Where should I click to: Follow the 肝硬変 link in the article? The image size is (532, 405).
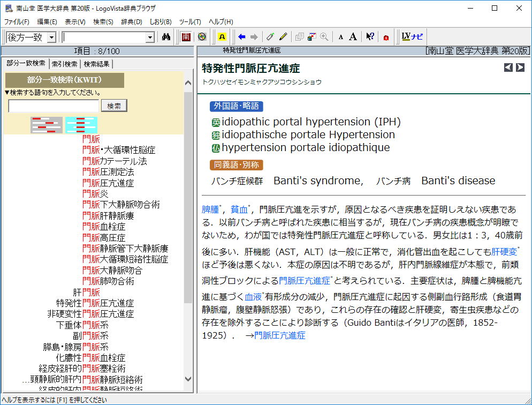(x=504, y=251)
